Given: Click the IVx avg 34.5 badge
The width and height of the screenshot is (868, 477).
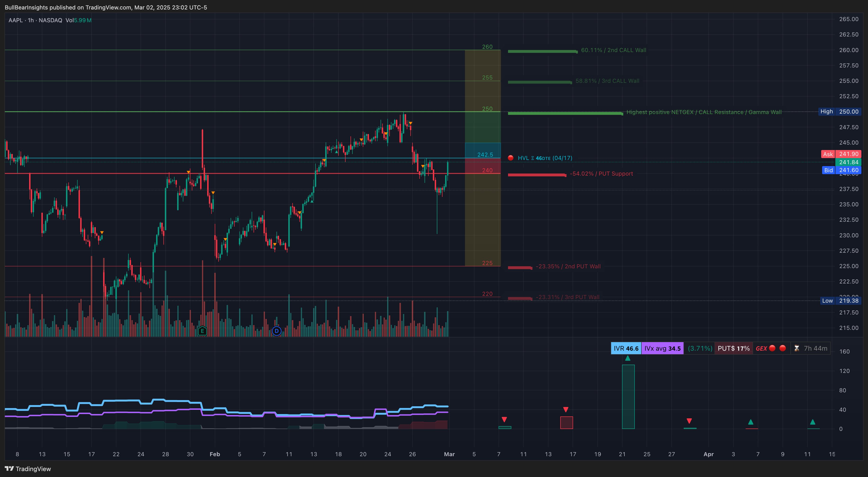Looking at the screenshot, I should tap(662, 348).
